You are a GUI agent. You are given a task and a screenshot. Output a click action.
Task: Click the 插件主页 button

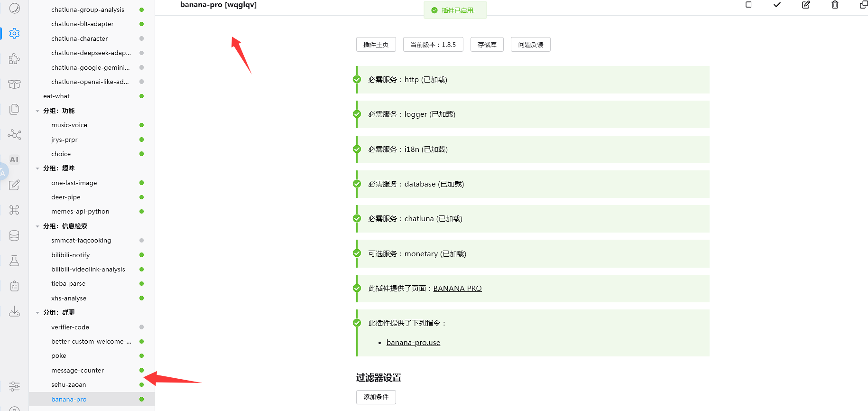click(x=376, y=45)
